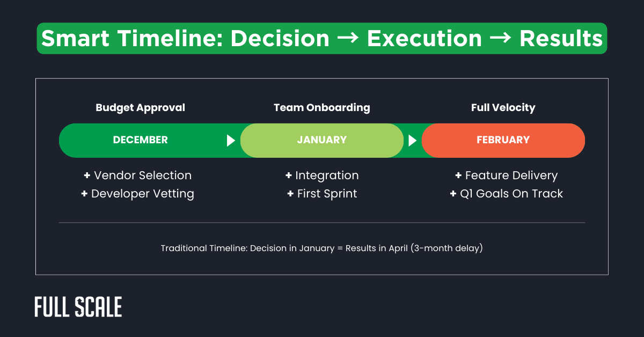Click the plus icon beside Developer Vetting
This screenshot has height=337, width=644.
click(x=84, y=194)
